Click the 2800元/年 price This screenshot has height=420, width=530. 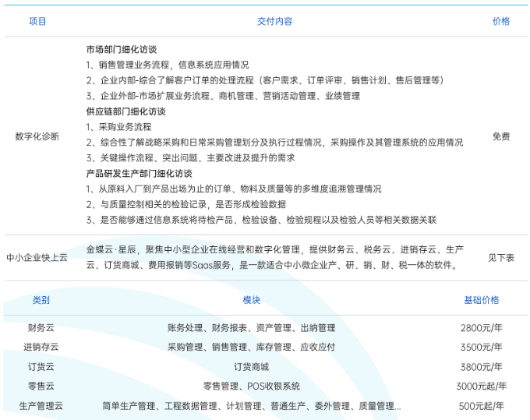(482, 328)
